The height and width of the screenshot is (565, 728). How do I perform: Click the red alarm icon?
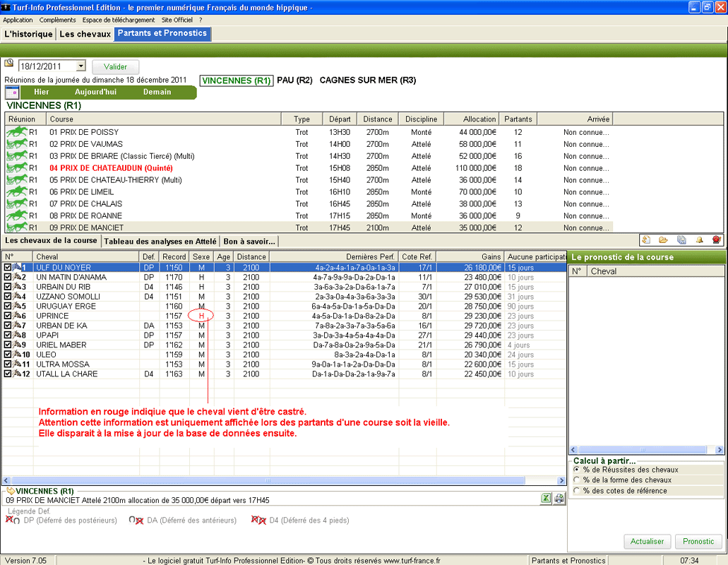(x=716, y=240)
